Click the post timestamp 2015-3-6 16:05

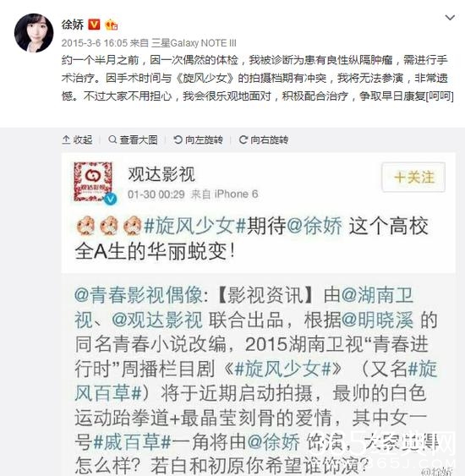click(95, 43)
